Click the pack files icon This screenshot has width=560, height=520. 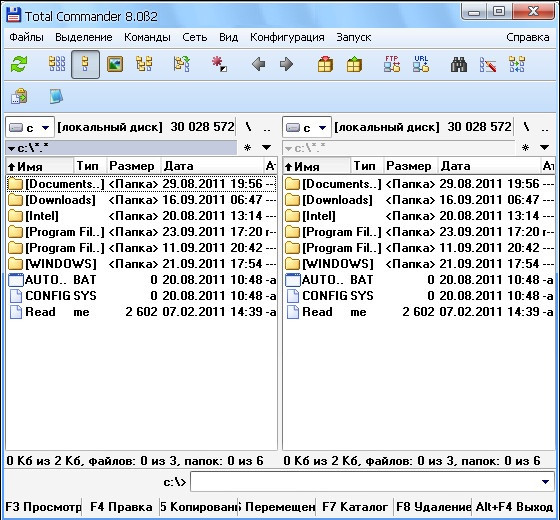325,64
